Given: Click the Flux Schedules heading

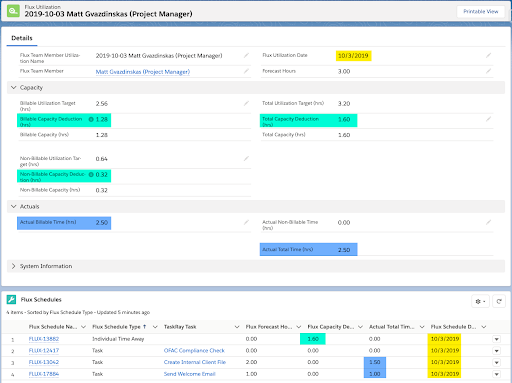Looking at the screenshot, I should 41,300.
